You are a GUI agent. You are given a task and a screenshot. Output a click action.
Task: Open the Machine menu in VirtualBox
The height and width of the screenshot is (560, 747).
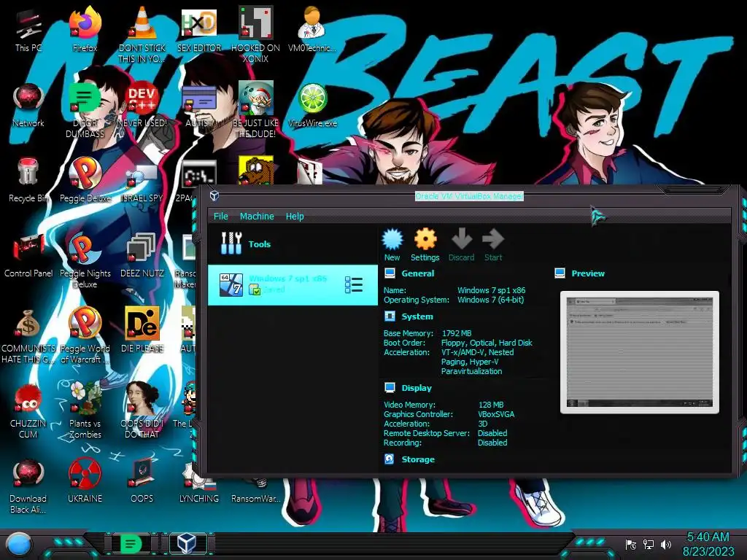tap(257, 216)
